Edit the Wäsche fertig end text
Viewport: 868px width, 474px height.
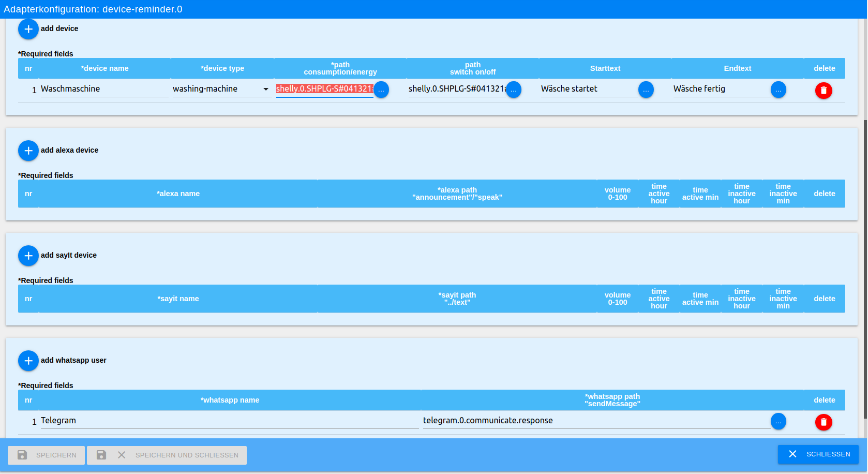722,89
